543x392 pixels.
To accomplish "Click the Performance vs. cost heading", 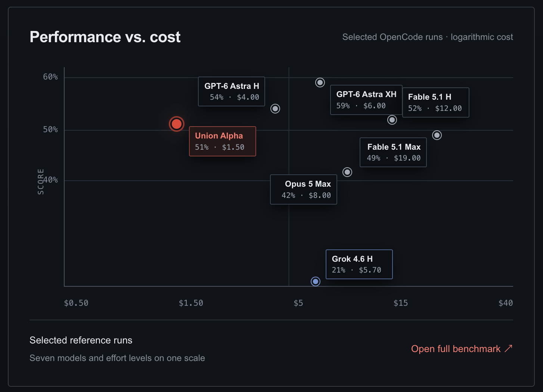I will (105, 37).
